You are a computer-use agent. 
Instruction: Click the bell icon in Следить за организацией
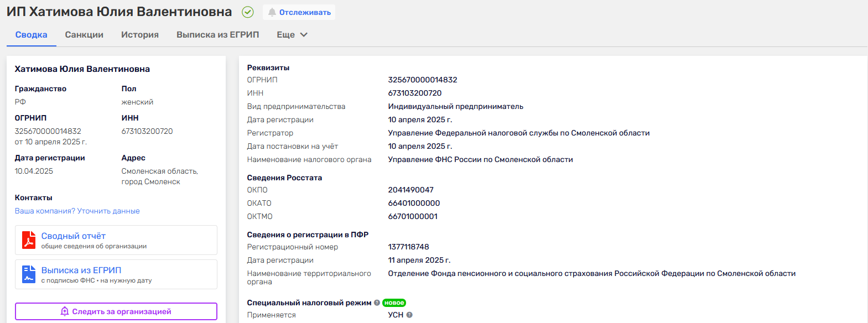65,311
